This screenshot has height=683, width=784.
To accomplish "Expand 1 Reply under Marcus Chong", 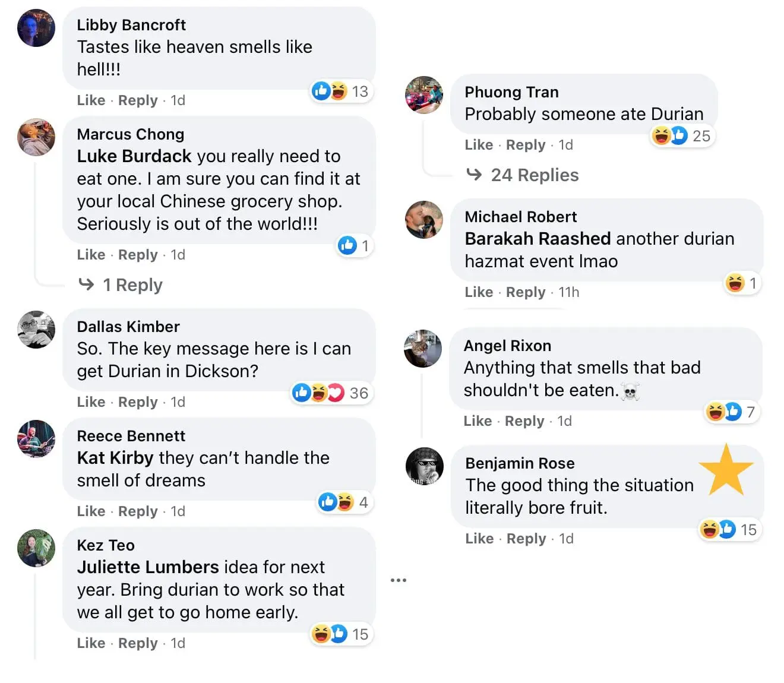I will pos(132,285).
